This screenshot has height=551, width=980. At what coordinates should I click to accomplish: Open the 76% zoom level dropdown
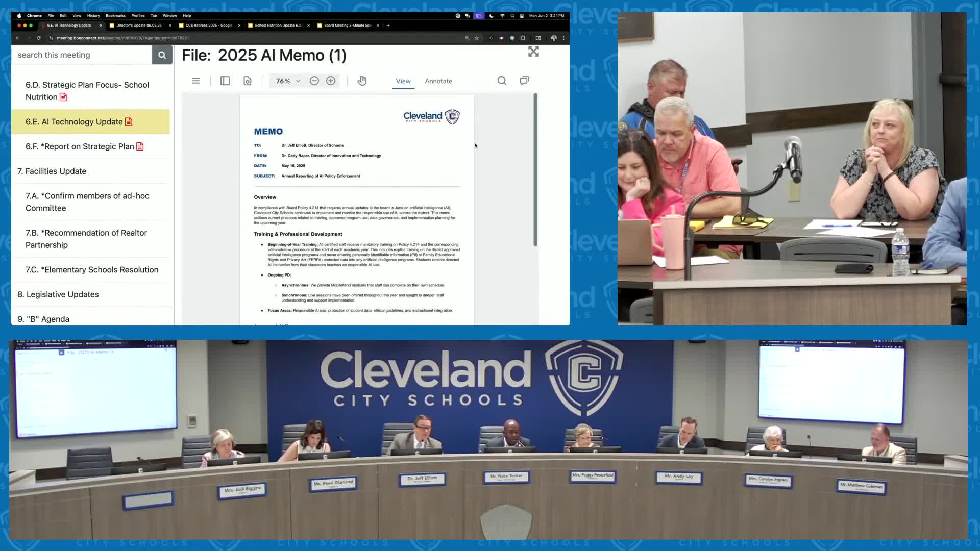pyautogui.click(x=288, y=81)
